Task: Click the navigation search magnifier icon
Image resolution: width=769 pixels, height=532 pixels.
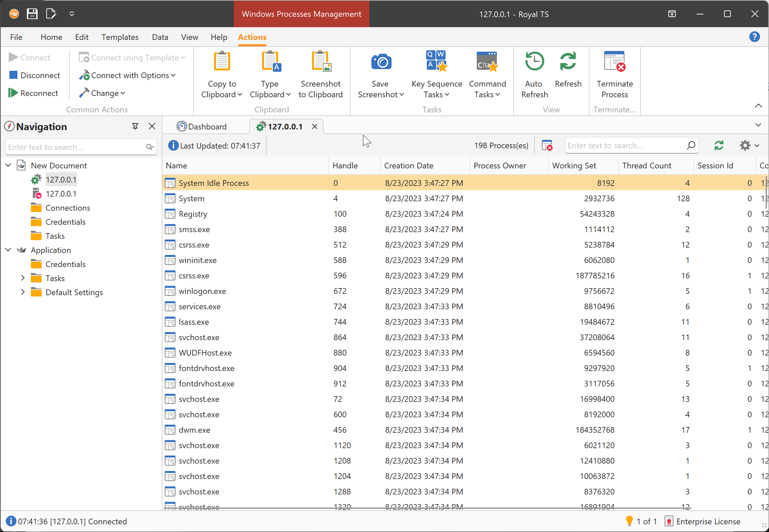Action: pyautogui.click(x=150, y=147)
